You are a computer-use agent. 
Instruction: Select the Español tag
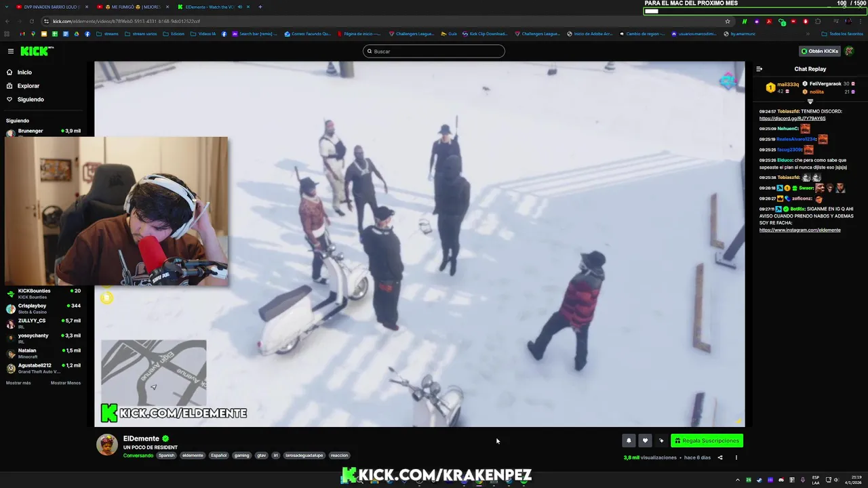click(218, 455)
